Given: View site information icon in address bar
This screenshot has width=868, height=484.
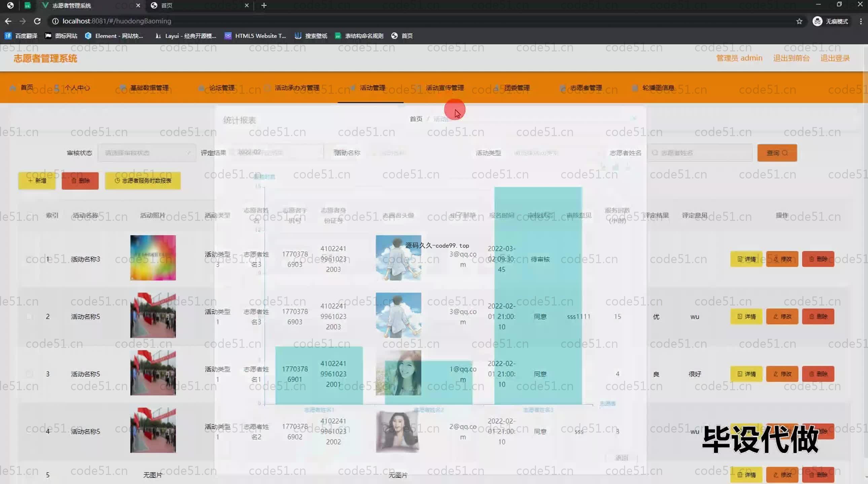Looking at the screenshot, I should tap(55, 21).
